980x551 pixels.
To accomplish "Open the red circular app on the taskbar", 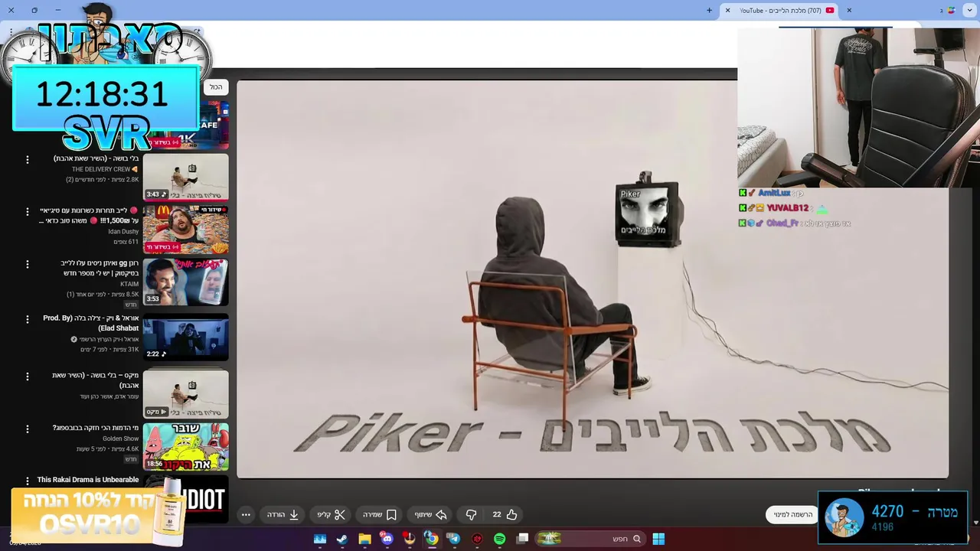I will click(477, 539).
